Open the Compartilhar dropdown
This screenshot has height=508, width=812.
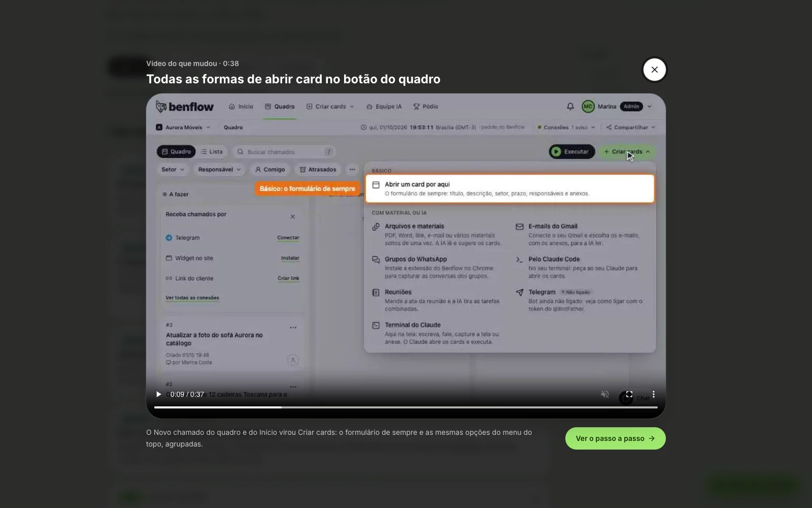(630, 128)
